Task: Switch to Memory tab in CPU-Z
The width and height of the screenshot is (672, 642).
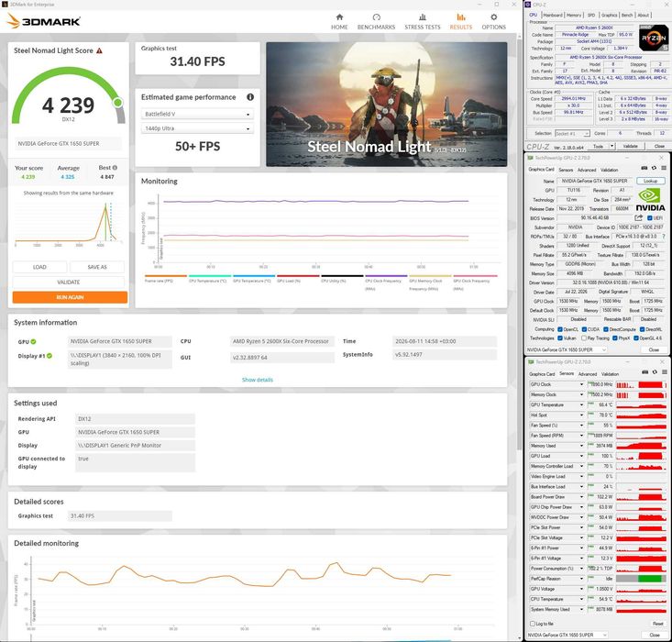Action: (574, 15)
